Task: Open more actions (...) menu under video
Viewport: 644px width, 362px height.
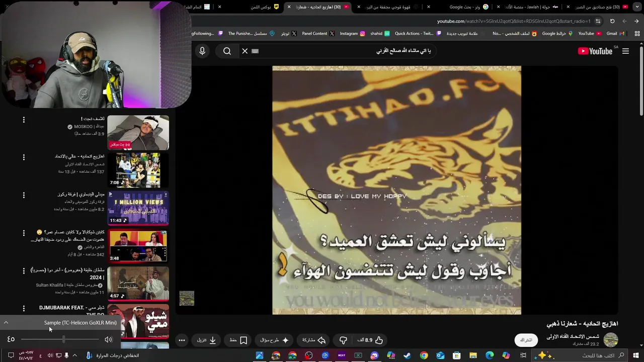Action: coord(182,340)
